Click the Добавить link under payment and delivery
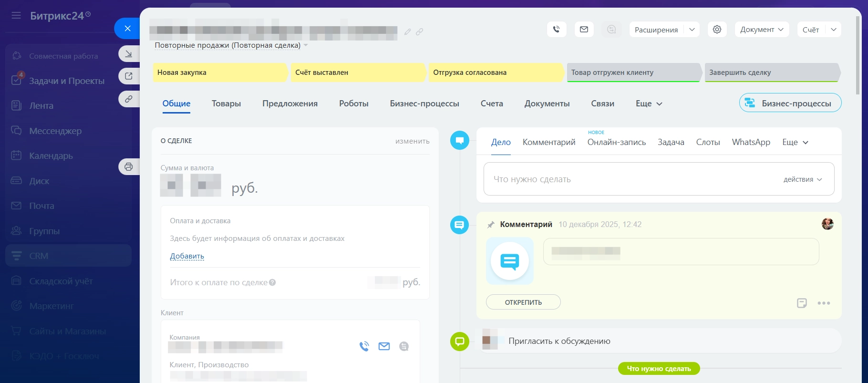 [x=187, y=256]
